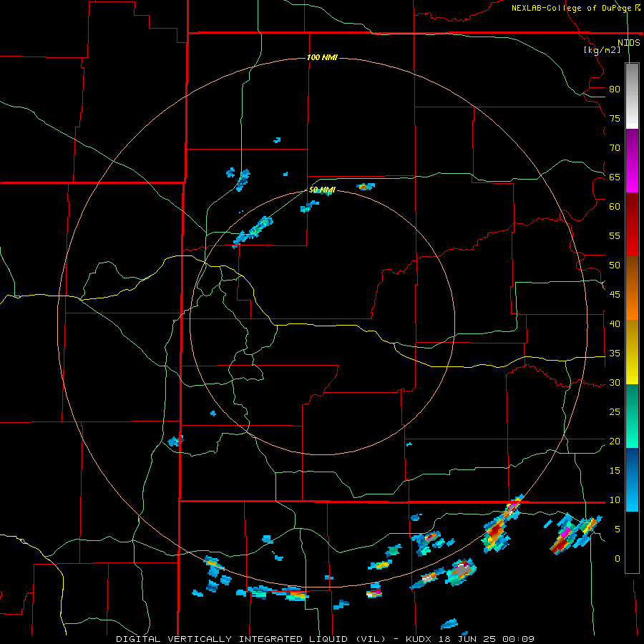Click the magenta-purple segment of color bar
Screen dimensions: 644x644
(x=632, y=161)
